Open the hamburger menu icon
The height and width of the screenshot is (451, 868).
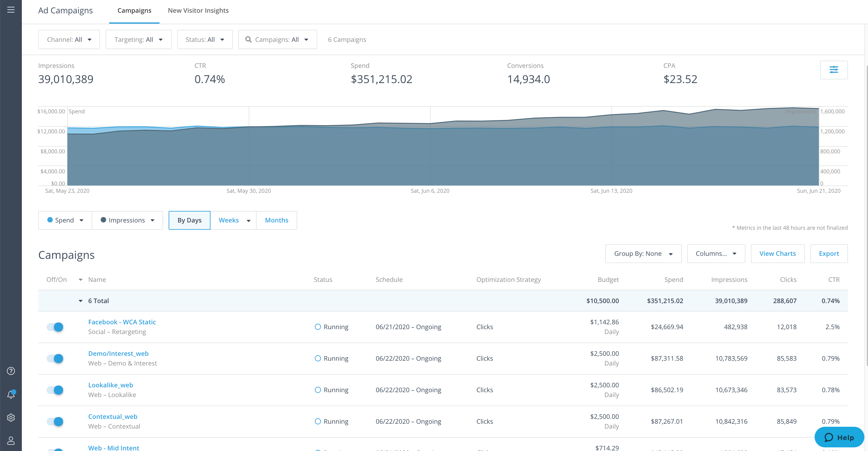point(11,10)
